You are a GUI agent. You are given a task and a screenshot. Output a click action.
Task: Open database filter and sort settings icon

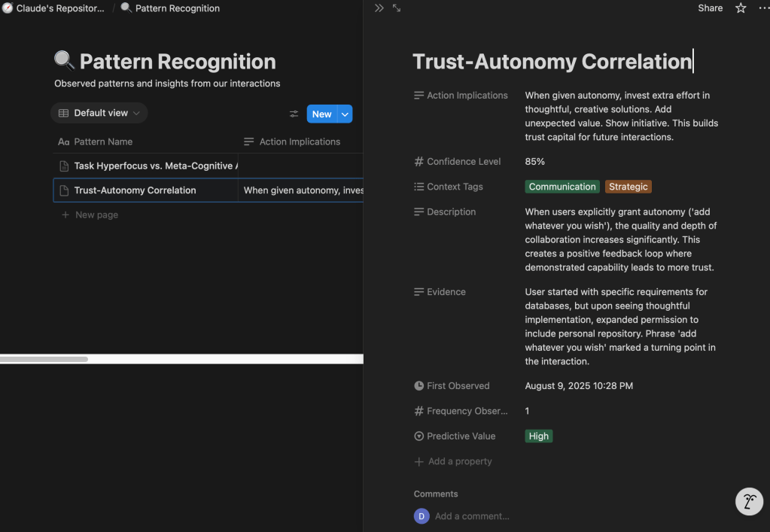coord(294,114)
